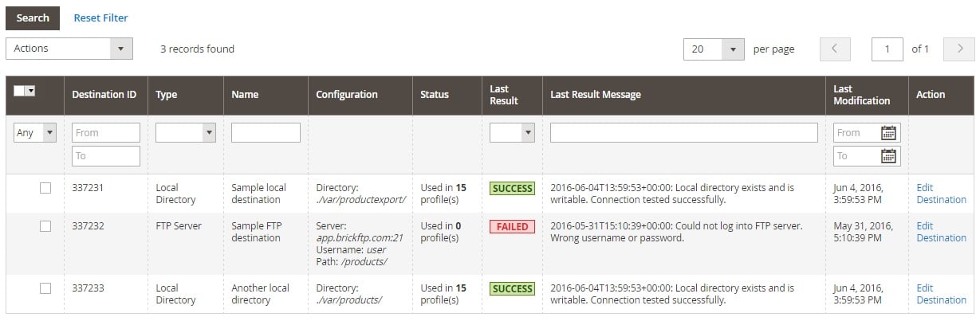Click the SUCCESS badge for destination 337231
The width and height of the screenshot is (980, 321).
click(x=512, y=189)
